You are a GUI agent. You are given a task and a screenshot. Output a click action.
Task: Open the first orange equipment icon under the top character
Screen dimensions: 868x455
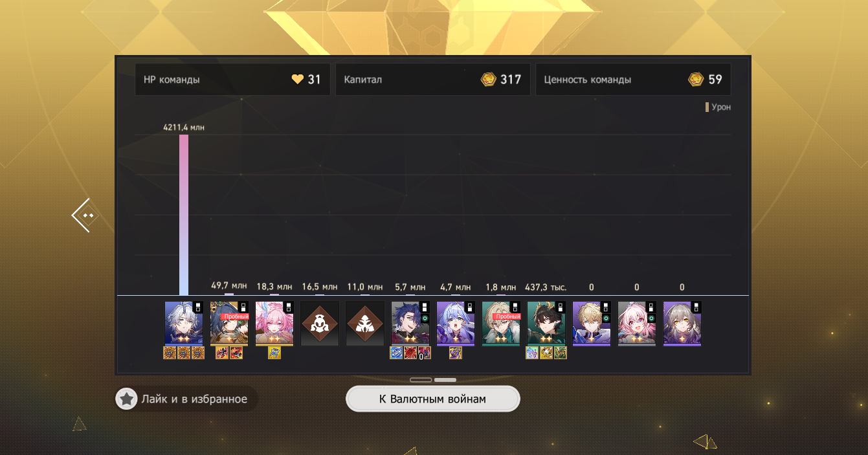coord(170,353)
